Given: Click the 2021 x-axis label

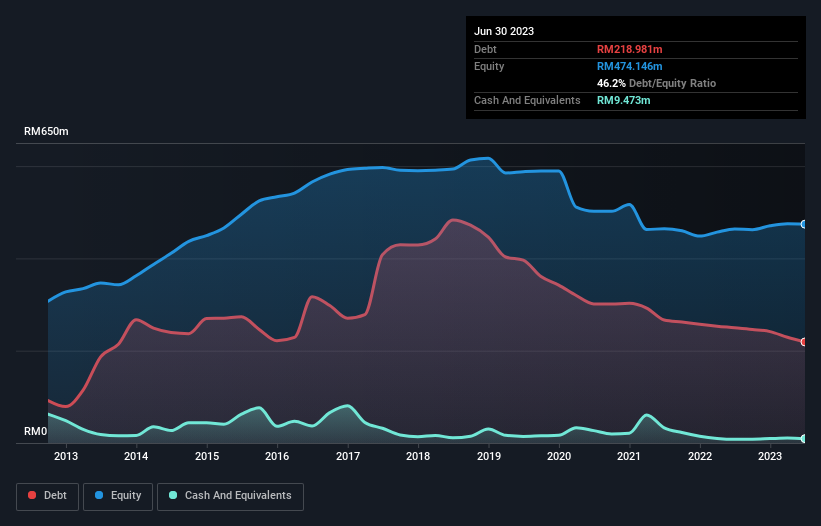Looking at the screenshot, I should pos(629,456).
